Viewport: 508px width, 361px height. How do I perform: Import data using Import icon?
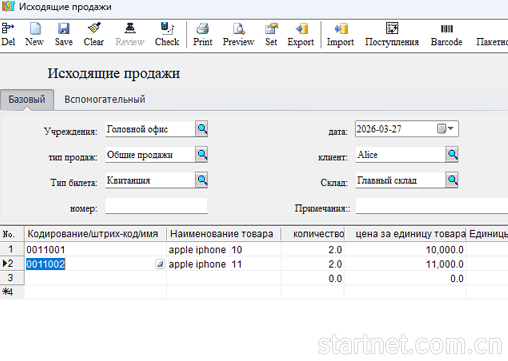click(340, 34)
